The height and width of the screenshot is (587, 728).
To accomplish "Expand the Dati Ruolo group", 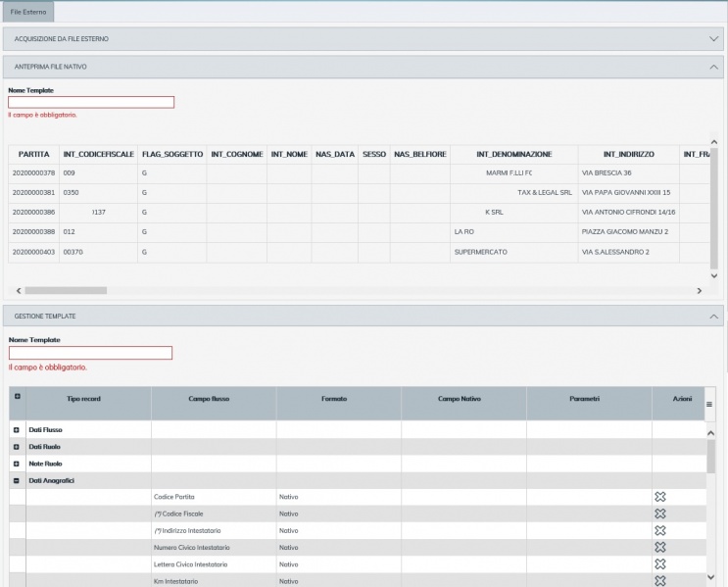I will click(17, 446).
